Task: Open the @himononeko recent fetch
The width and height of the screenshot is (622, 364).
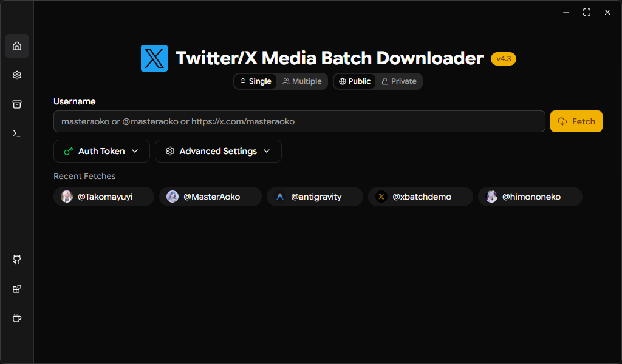Action: tap(530, 197)
